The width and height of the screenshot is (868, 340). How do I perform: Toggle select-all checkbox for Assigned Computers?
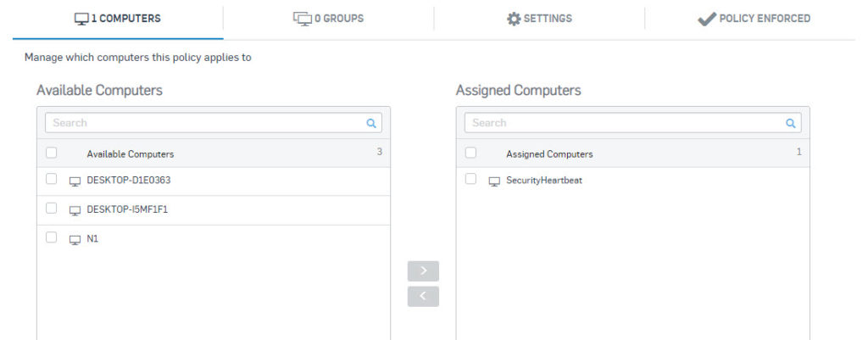470,153
